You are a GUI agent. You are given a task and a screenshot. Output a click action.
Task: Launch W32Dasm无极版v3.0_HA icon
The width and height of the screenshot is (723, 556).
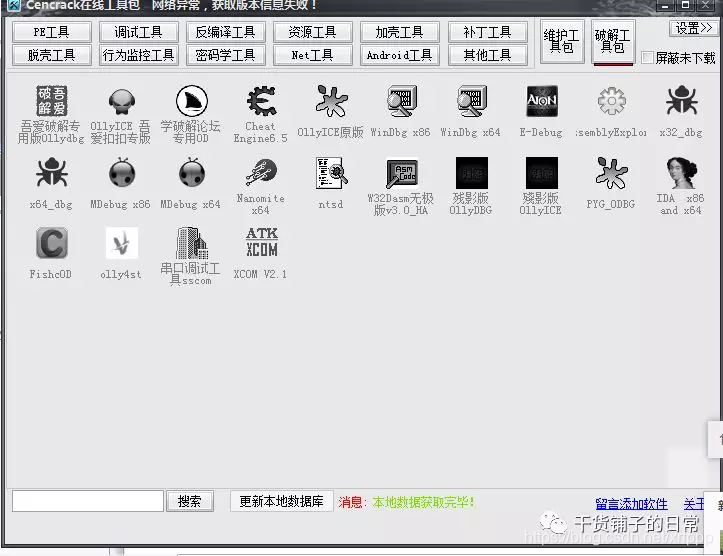402,173
